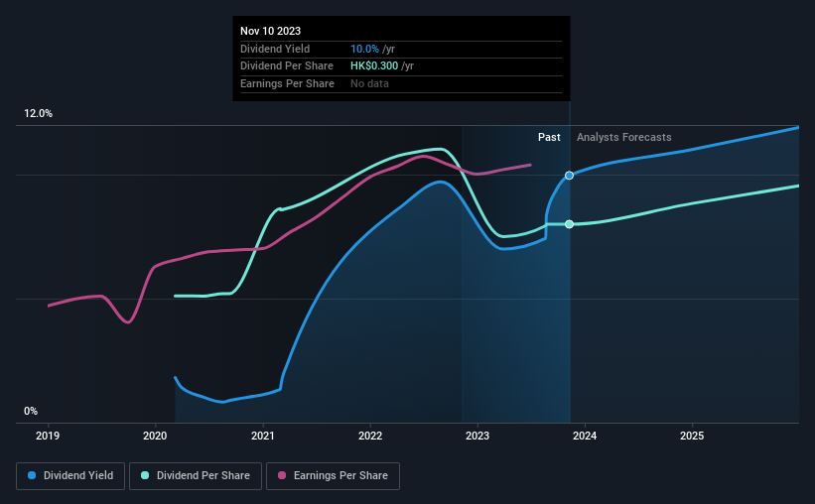Select the blue Dividend Yield data point marker
The height and width of the screenshot is (504, 815).
(569, 176)
